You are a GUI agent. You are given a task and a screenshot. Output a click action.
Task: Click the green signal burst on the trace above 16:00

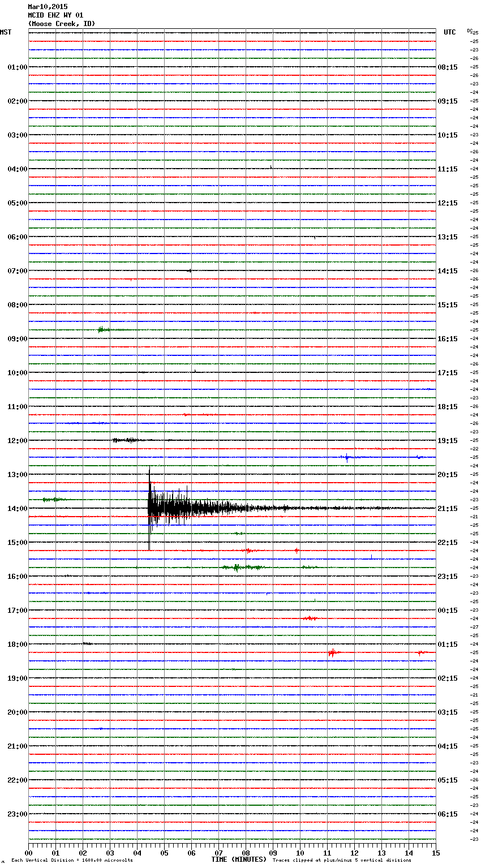[x=242, y=567]
